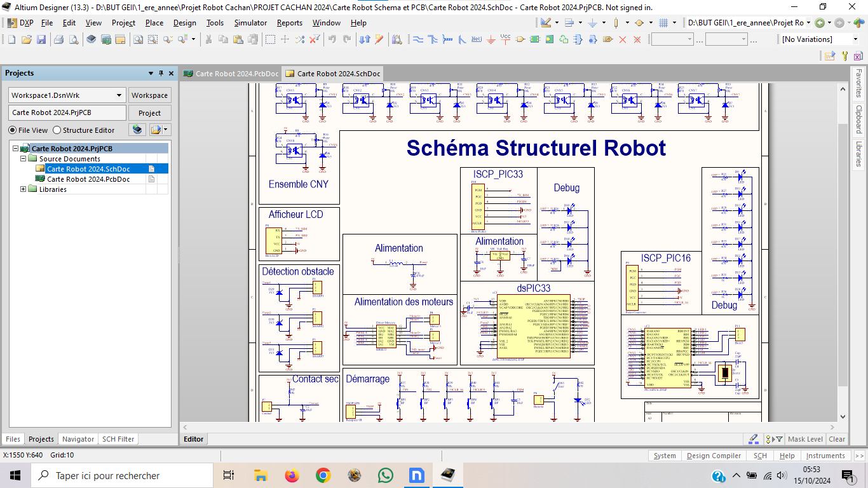This screenshot has width=868, height=488.
Task: Expand the Libraries folder in tree
Action: 24,189
